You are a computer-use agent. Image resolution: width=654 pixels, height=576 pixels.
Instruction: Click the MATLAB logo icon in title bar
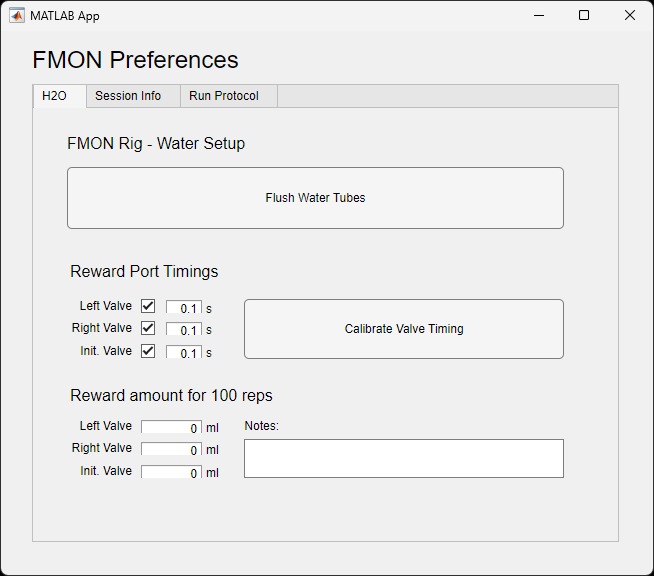coord(17,15)
